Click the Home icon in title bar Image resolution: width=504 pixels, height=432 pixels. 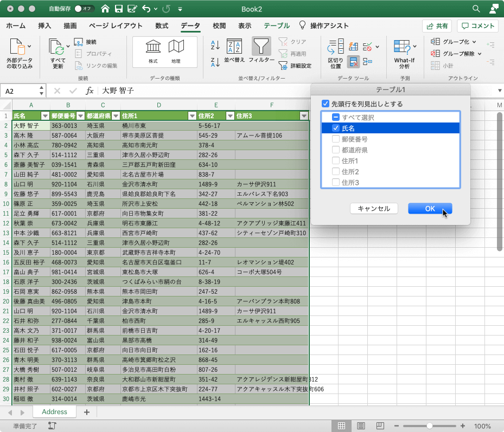tap(105, 9)
